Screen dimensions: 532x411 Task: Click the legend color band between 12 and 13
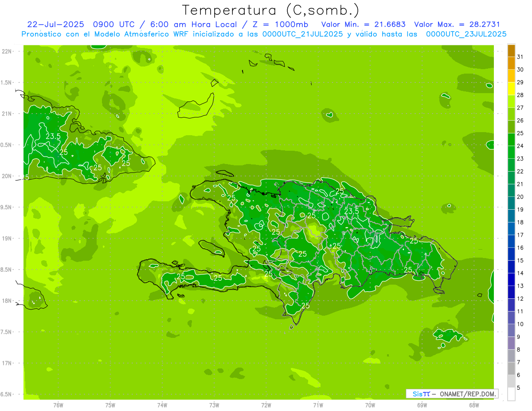[x=511, y=292]
